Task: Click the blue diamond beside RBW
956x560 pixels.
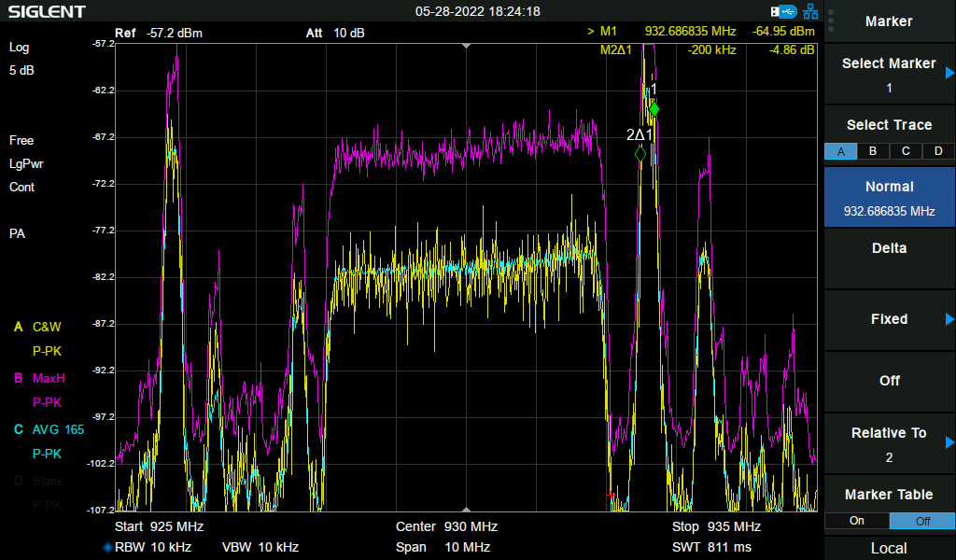Action: tap(107, 547)
